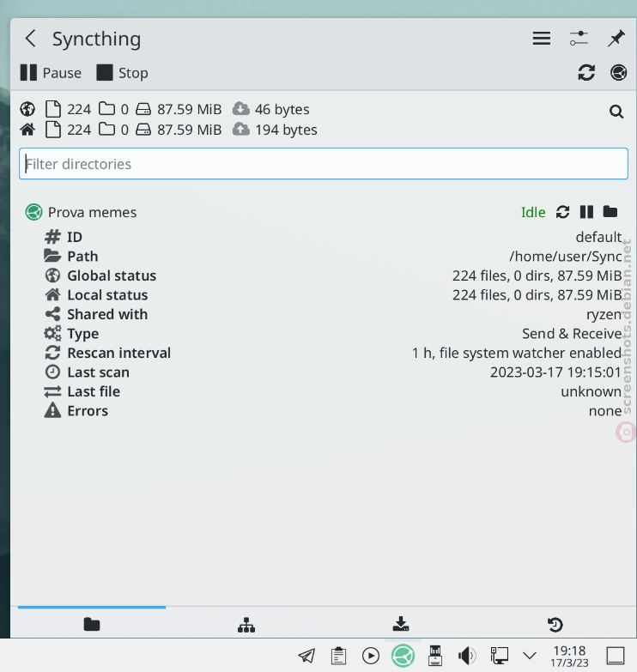Screen dimensions: 637x672
Task: Open the media player tray icon
Action: coord(371,656)
